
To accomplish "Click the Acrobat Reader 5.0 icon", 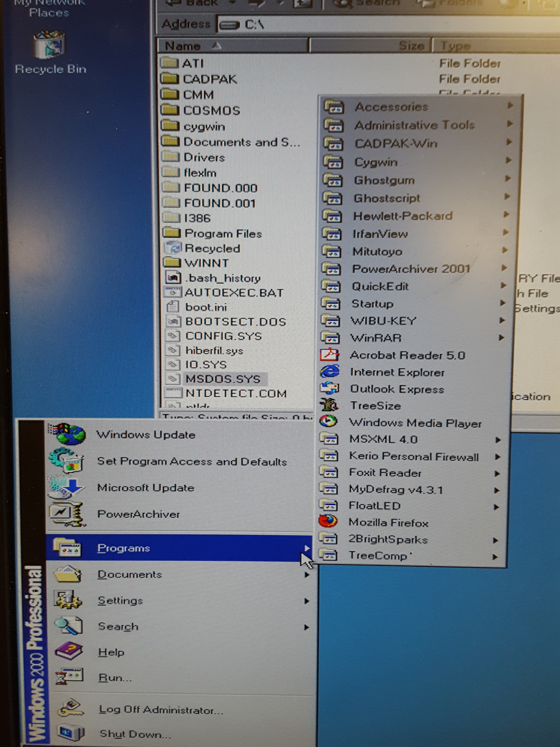I will 330,355.
